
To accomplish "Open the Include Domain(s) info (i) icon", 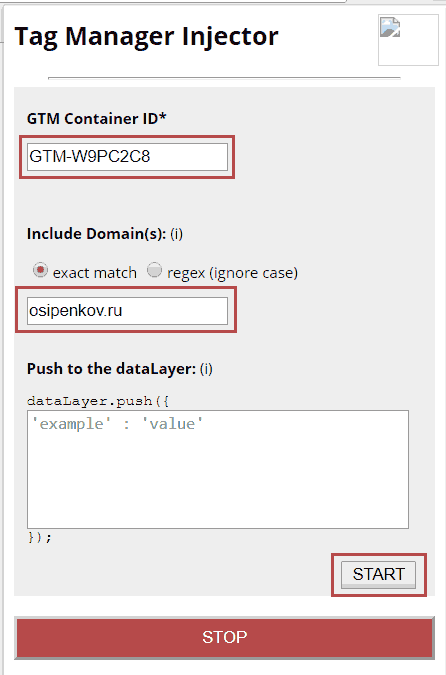I will (176, 234).
